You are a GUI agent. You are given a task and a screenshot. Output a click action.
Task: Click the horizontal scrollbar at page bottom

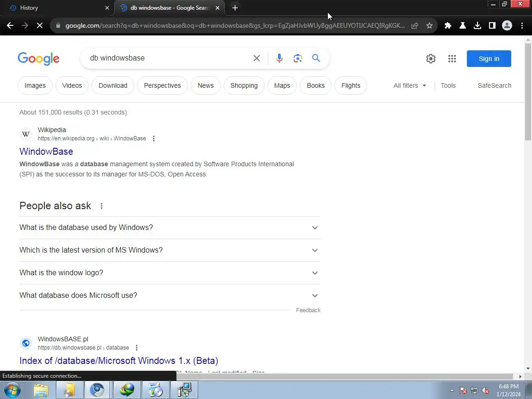[x=345, y=377]
